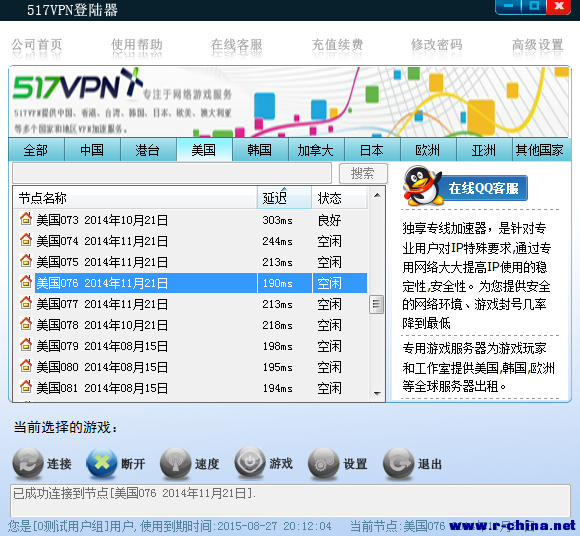Sort by 节点名称 column header
The width and height of the screenshot is (580, 536).
pyautogui.click(x=135, y=198)
